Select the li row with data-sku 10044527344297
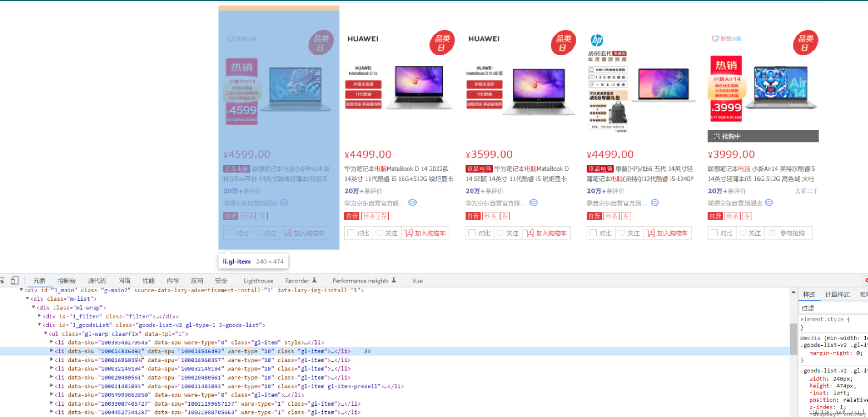The width and height of the screenshot is (868, 417). pyautogui.click(x=394, y=412)
